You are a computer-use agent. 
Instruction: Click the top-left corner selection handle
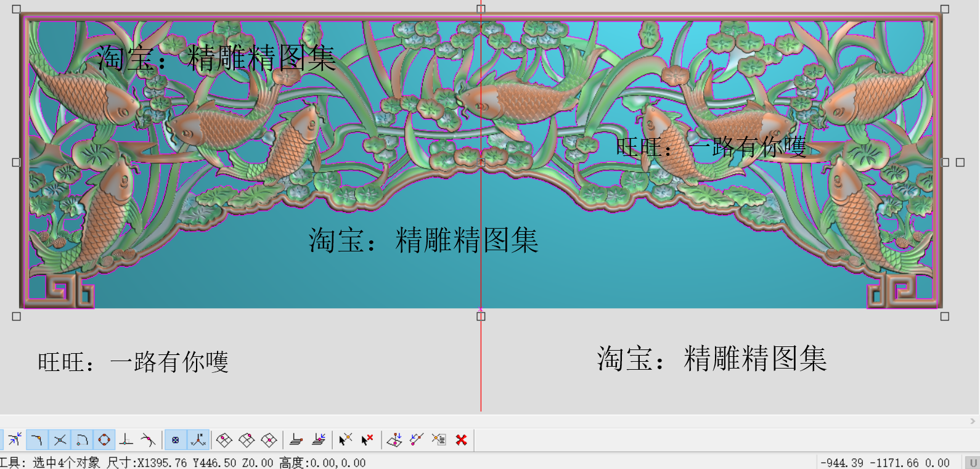tap(17, 9)
